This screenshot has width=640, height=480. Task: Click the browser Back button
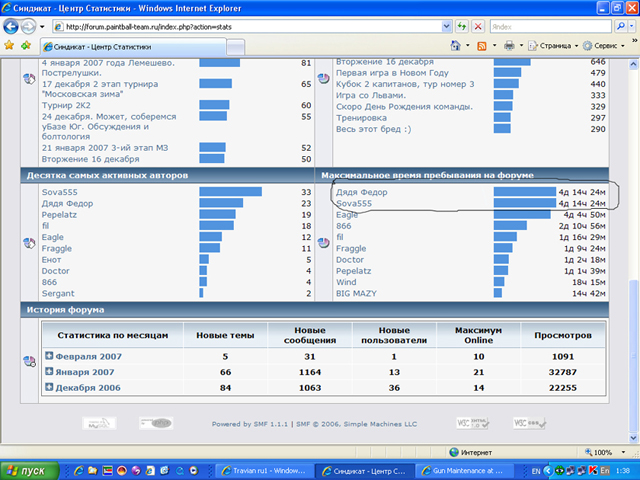(14, 25)
